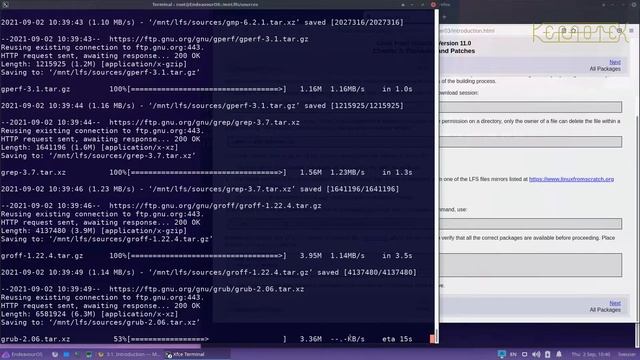Click the gperf-3.1.tar.gz completed progress bar
Image resolution: width=640 pixels, height=360 pixels.
pos(207,89)
